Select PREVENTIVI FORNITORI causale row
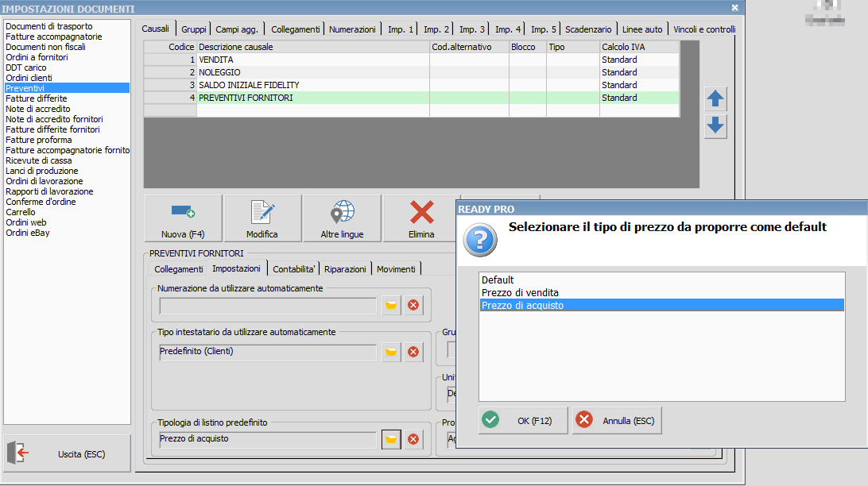The height and width of the screenshot is (486, 868). click(x=411, y=98)
